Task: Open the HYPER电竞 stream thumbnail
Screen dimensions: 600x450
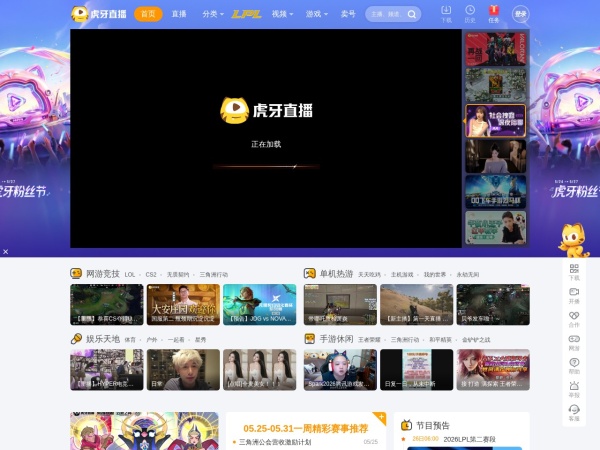Action: [x=107, y=370]
